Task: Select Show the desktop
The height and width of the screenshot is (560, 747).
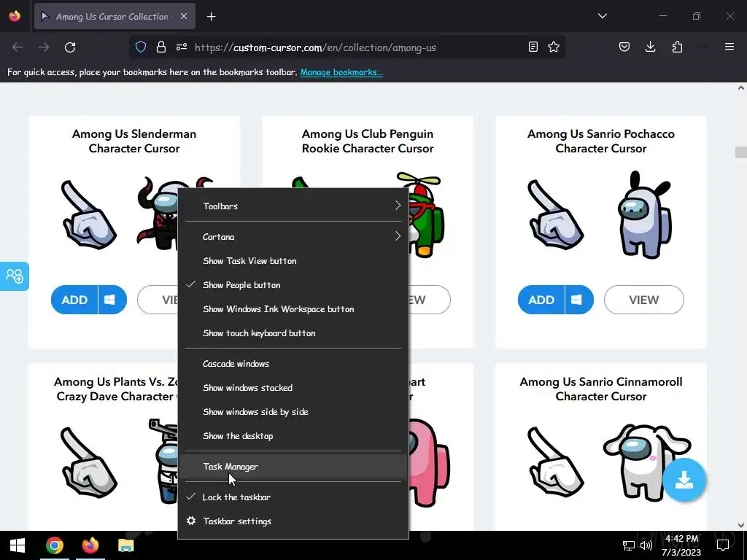Action: [293, 436]
